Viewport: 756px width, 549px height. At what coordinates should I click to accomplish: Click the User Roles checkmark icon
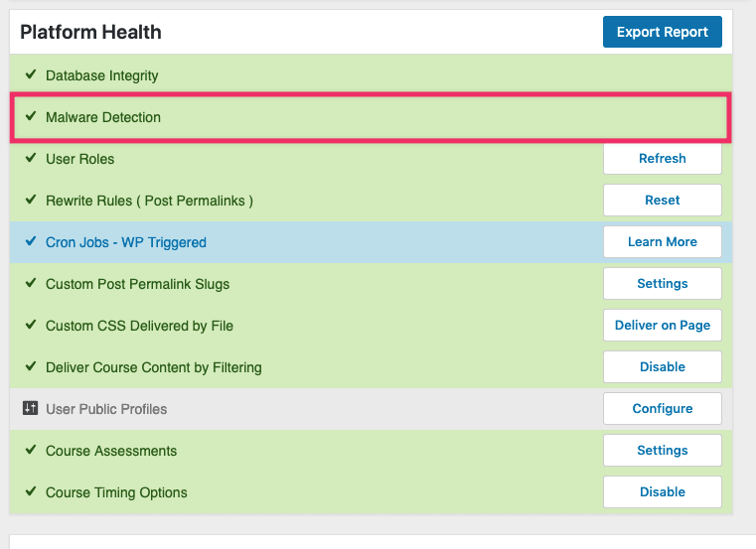[x=31, y=159]
